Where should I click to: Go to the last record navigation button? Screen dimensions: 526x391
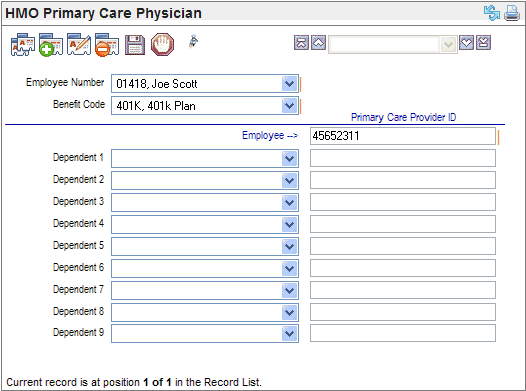point(483,43)
